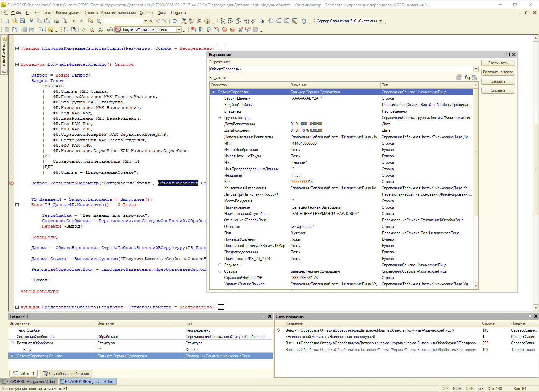Click the Выражение input field
Image resolution: width=539 pixels, height=392 pixels.
pos(341,69)
